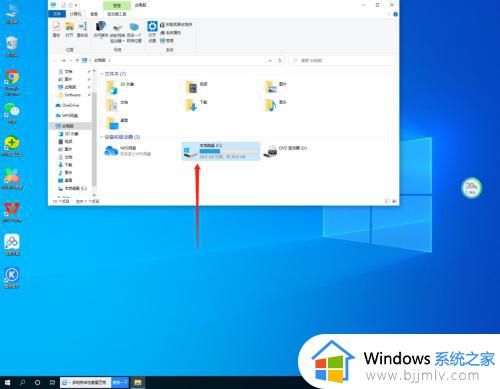Click the Map network drive ribbon icon
This screenshot has height=389, width=500.
click(117, 32)
